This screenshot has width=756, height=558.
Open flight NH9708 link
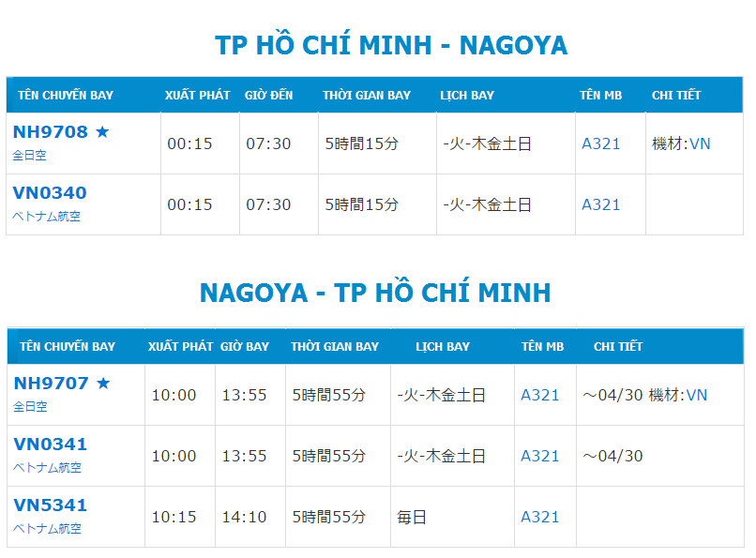(x=50, y=131)
